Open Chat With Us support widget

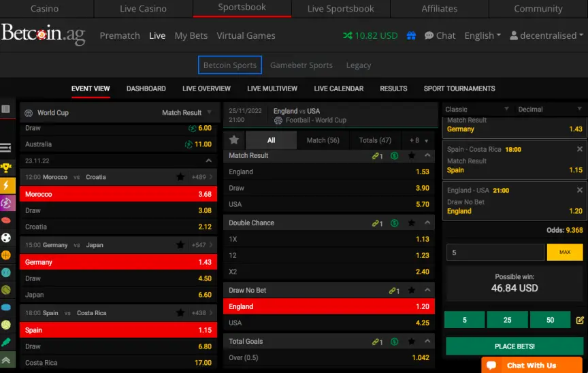coord(532,365)
